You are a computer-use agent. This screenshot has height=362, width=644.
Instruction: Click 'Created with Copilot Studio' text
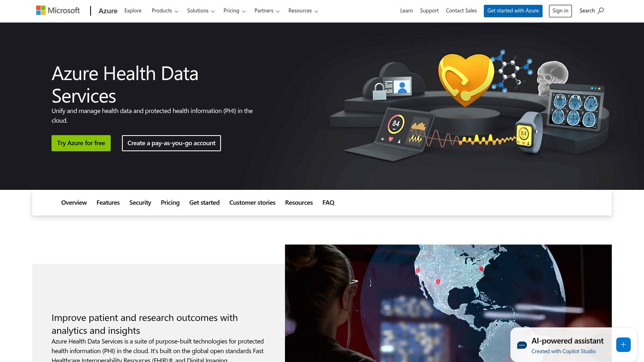click(563, 351)
